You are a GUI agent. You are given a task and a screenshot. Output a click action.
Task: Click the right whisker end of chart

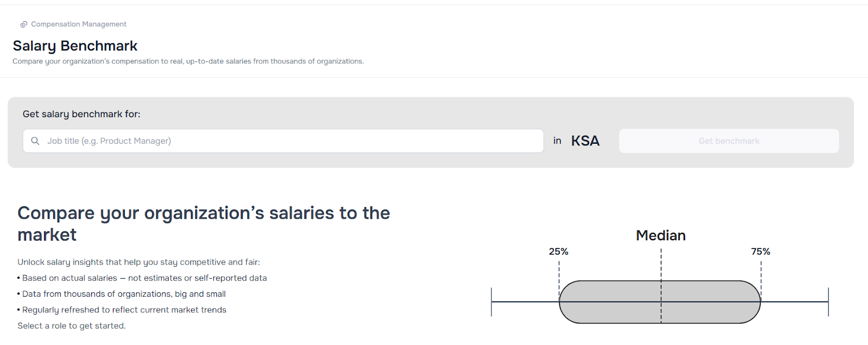[828, 302]
